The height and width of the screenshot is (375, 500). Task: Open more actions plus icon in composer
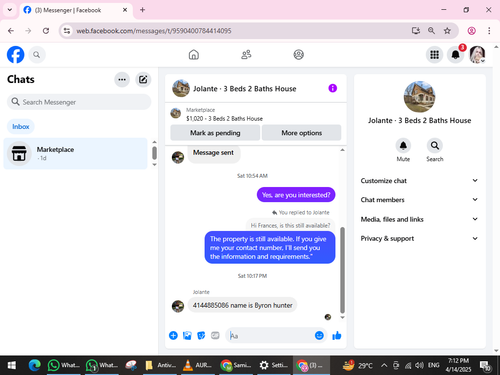pos(173,335)
